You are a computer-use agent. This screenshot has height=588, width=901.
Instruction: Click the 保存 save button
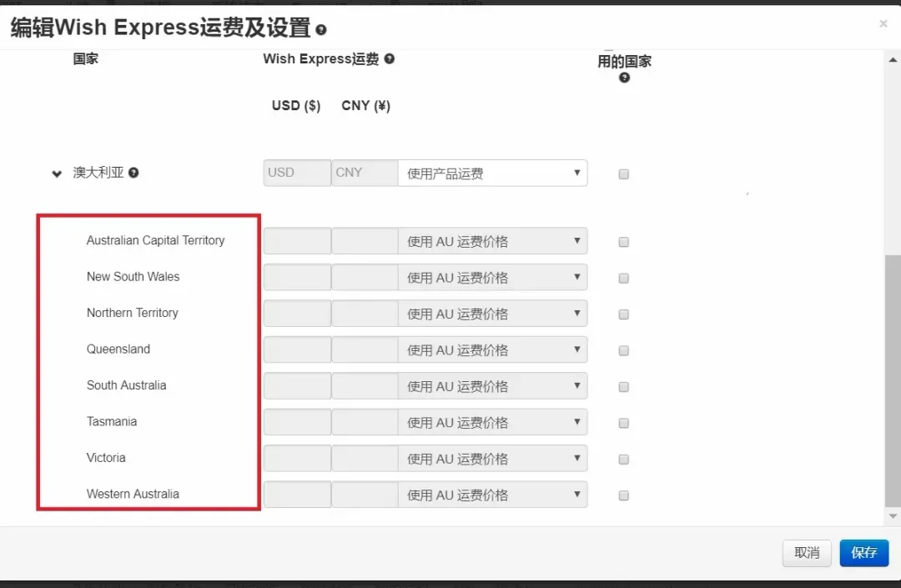863,553
